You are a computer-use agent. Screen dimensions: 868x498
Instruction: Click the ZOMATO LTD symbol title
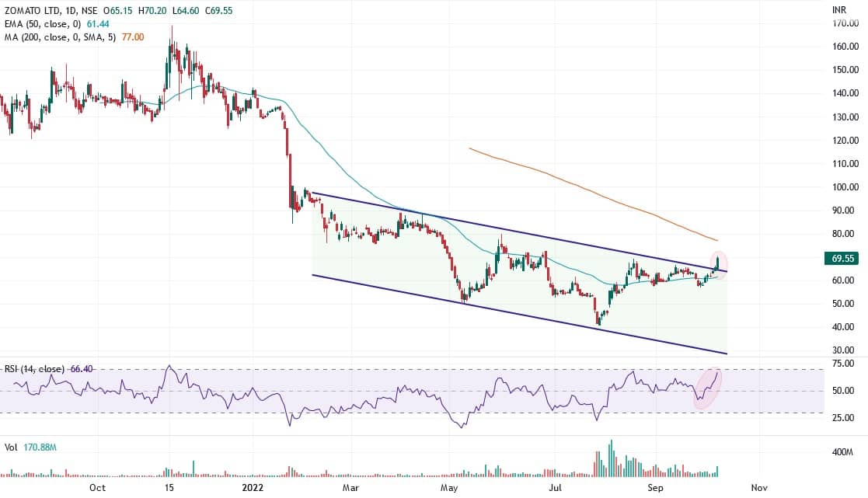pyautogui.click(x=33, y=10)
